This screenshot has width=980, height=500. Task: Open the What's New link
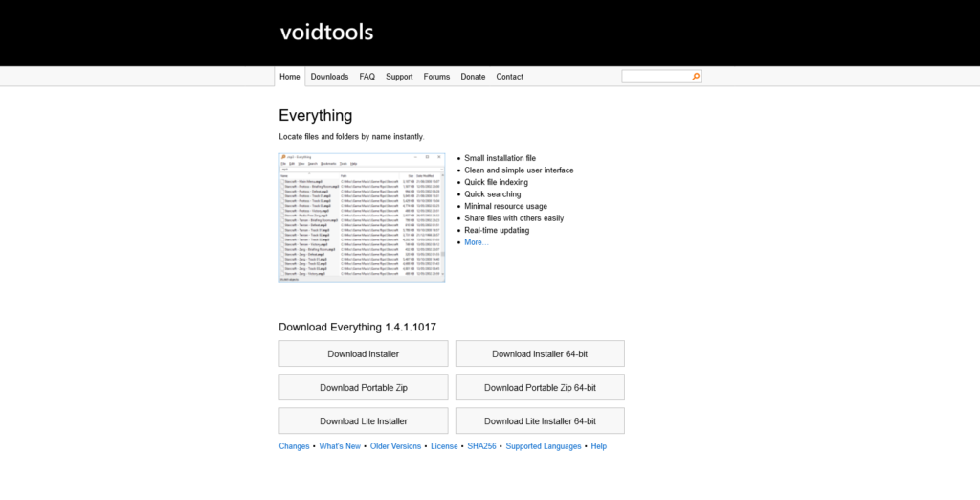[340, 446]
